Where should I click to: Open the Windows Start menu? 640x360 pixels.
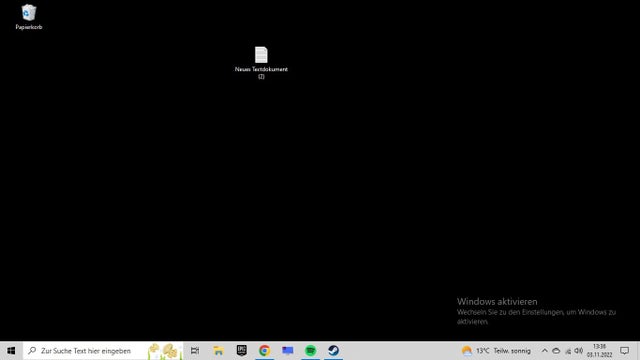11,351
